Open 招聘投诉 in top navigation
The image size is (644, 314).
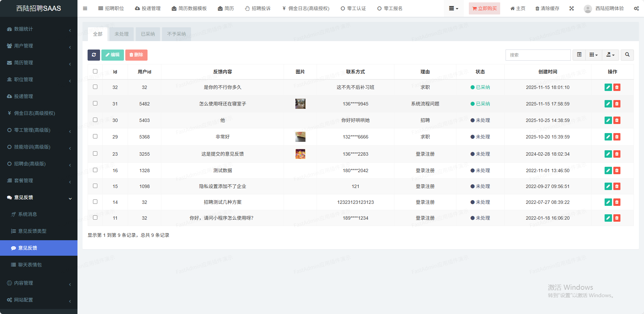[258, 8]
